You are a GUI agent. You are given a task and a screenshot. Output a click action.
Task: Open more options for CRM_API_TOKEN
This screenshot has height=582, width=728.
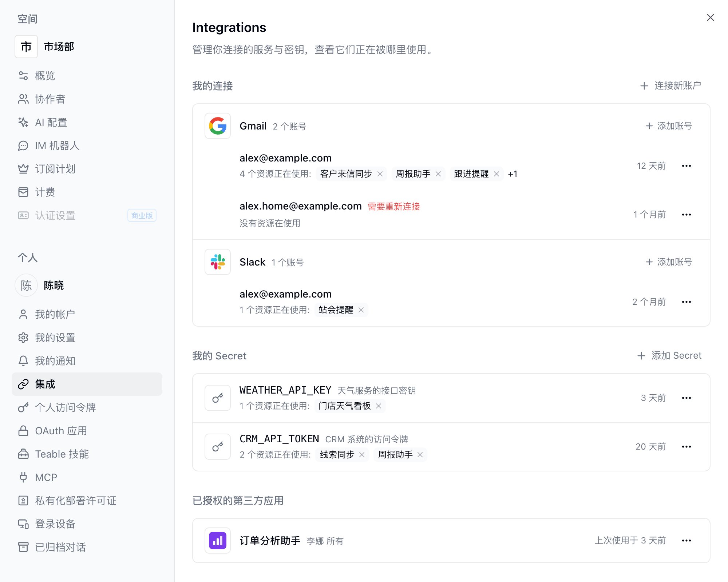[687, 447]
